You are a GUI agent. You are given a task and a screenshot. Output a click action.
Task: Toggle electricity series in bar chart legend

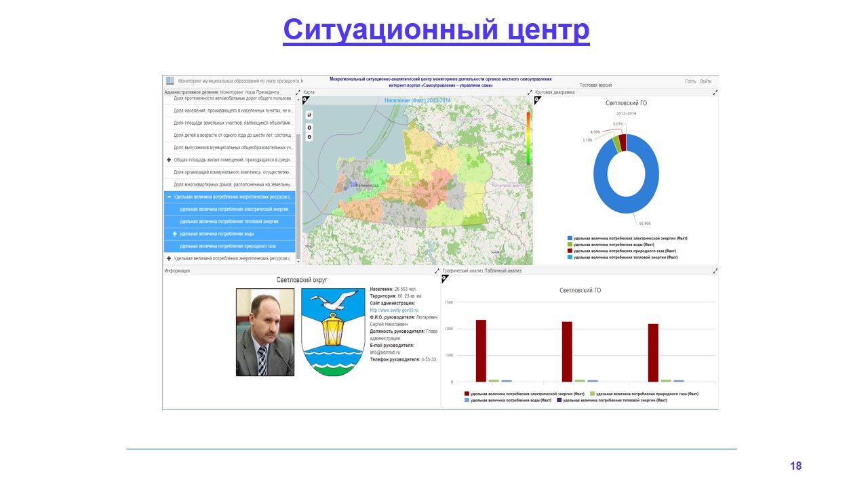click(525, 394)
